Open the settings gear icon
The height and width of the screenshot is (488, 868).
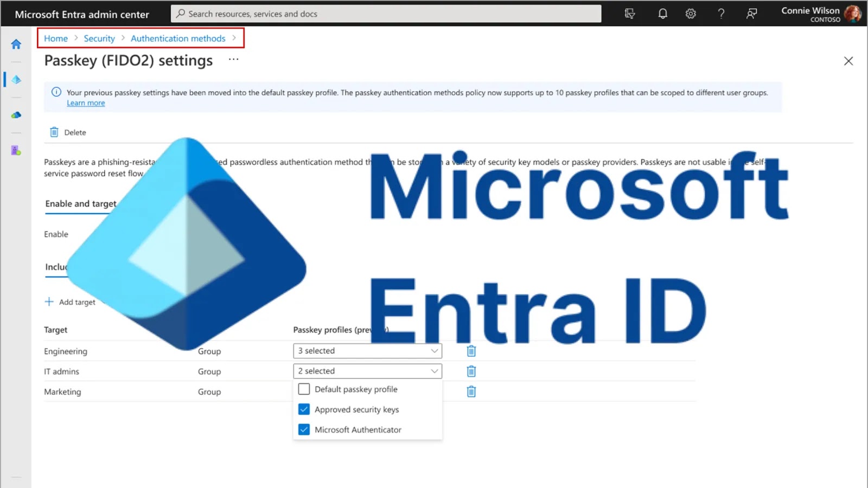(x=691, y=14)
